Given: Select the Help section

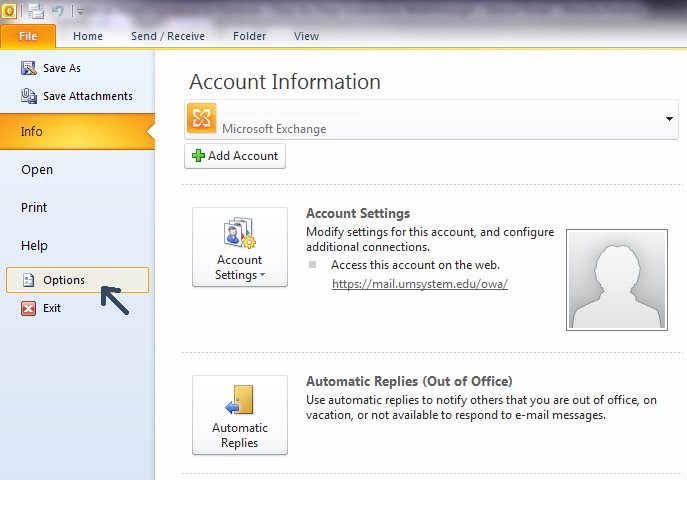Looking at the screenshot, I should [34, 245].
